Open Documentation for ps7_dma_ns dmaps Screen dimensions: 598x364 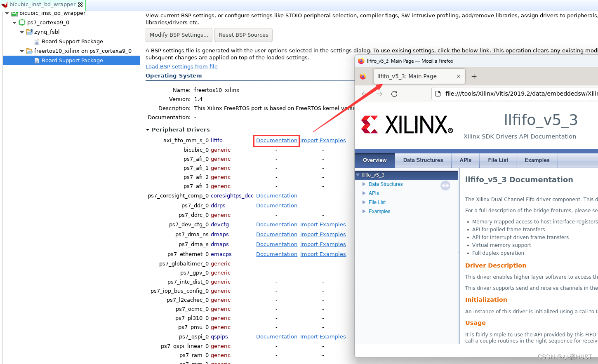tap(277, 235)
